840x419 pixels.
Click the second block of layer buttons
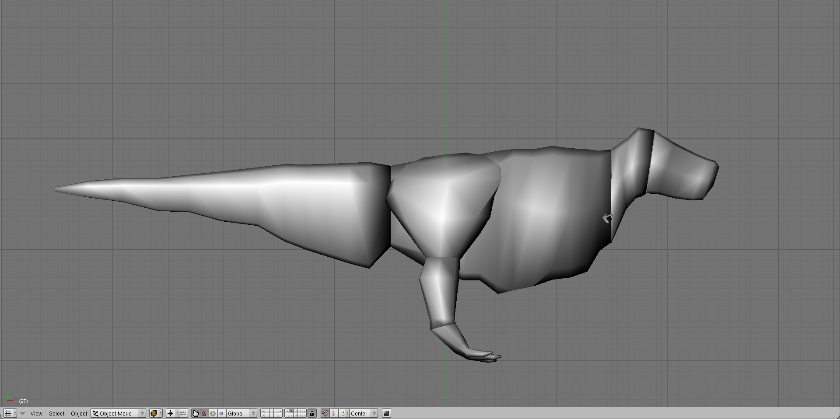pyautogui.click(x=295, y=413)
